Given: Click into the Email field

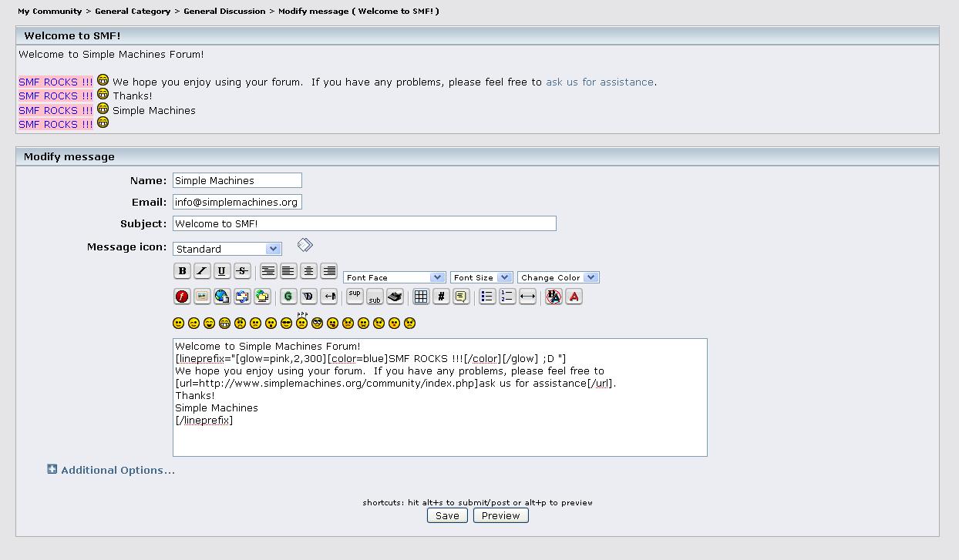Looking at the screenshot, I should pyautogui.click(x=237, y=202).
